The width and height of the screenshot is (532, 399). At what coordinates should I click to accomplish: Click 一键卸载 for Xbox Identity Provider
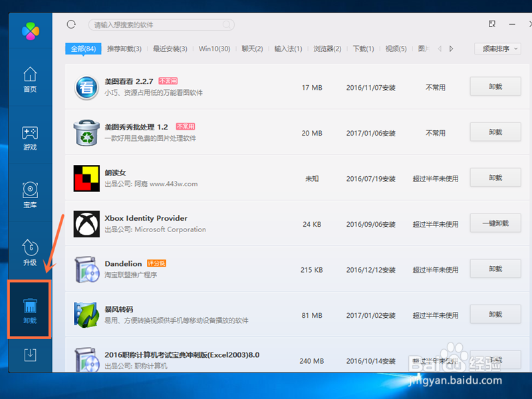(x=495, y=223)
